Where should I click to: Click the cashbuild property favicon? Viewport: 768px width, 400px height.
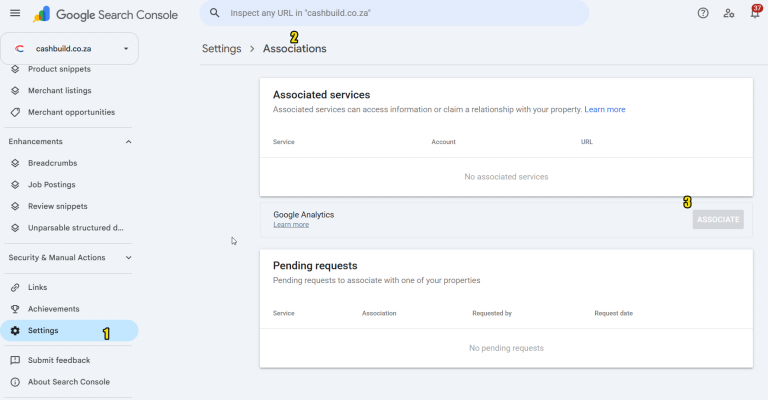pyautogui.click(x=20, y=48)
